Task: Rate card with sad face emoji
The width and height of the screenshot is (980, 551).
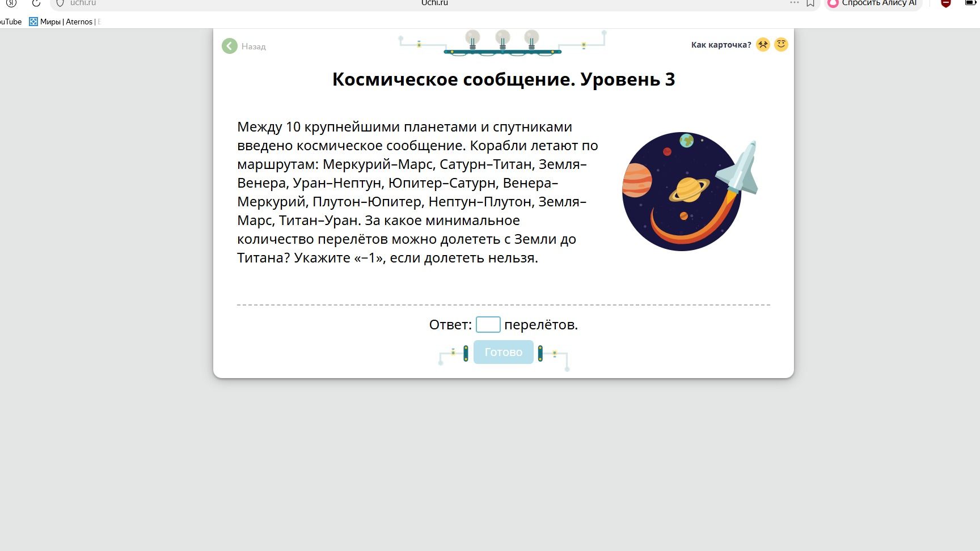Action: [x=763, y=44]
